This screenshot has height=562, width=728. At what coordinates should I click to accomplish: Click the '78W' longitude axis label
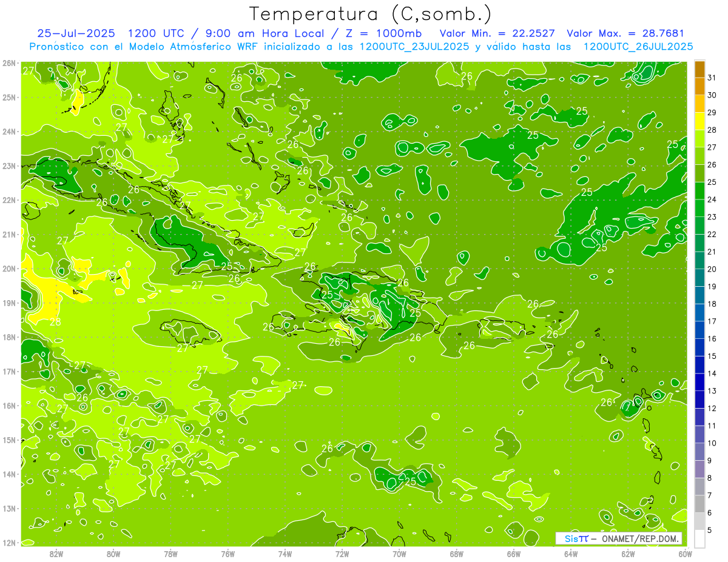point(170,554)
